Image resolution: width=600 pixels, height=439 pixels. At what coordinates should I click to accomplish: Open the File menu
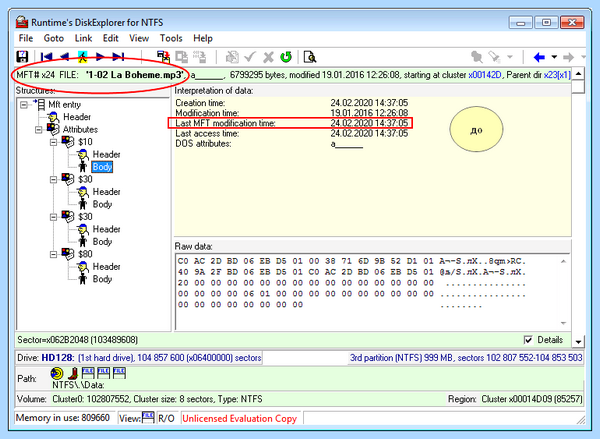pyautogui.click(x=26, y=38)
